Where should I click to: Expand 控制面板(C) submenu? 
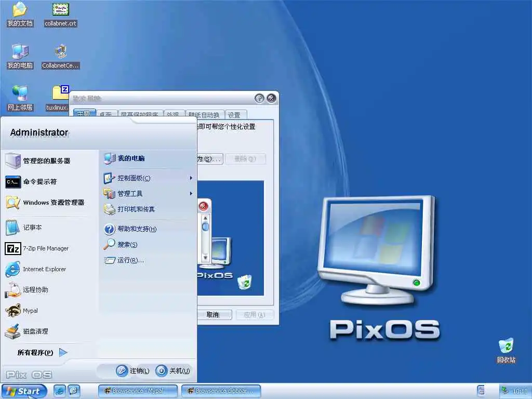(x=148, y=178)
